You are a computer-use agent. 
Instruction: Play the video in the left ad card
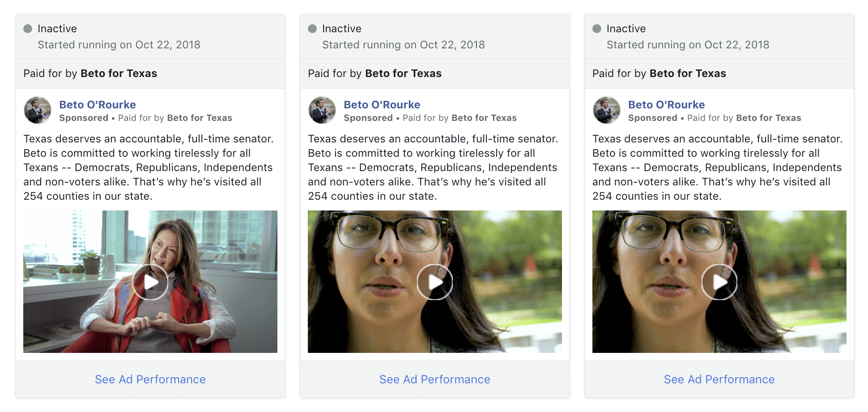point(150,282)
